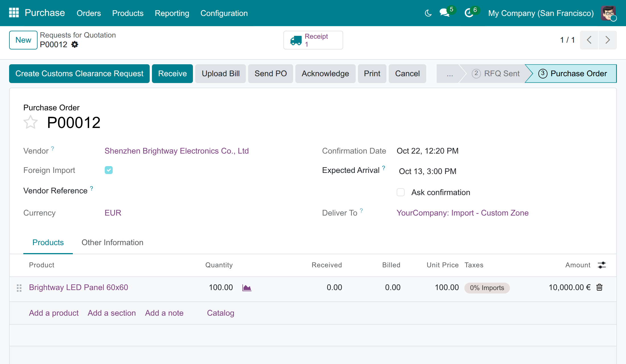
Task: Select the Products tab
Action: click(x=48, y=243)
